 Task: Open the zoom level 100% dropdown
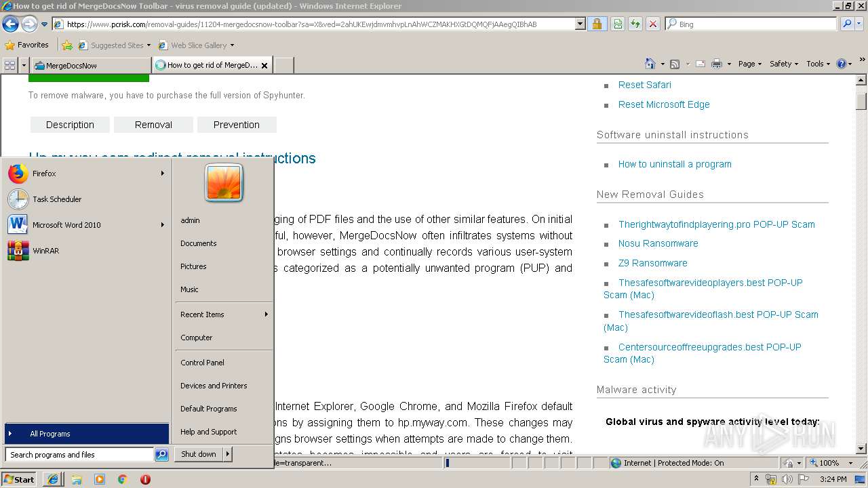pyautogui.click(x=850, y=463)
